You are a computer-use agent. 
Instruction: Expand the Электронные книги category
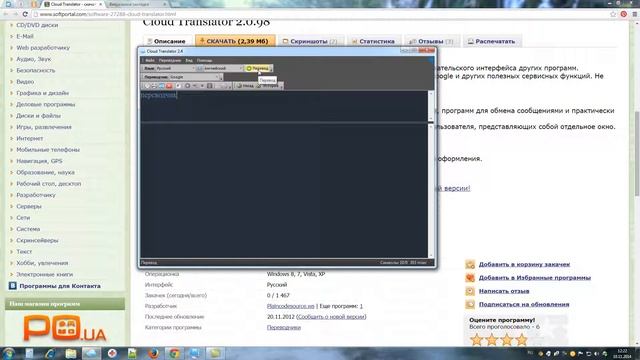tap(44, 274)
